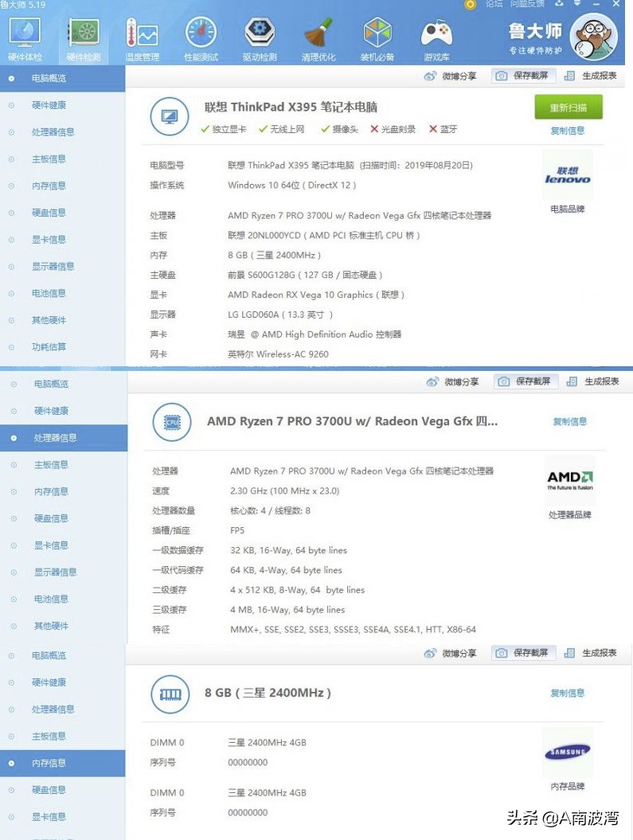Image resolution: width=633 pixels, height=840 pixels.
Task: Click the '4 MB, 16-Way, 64 byte lines' cache value
Action: click(287, 610)
